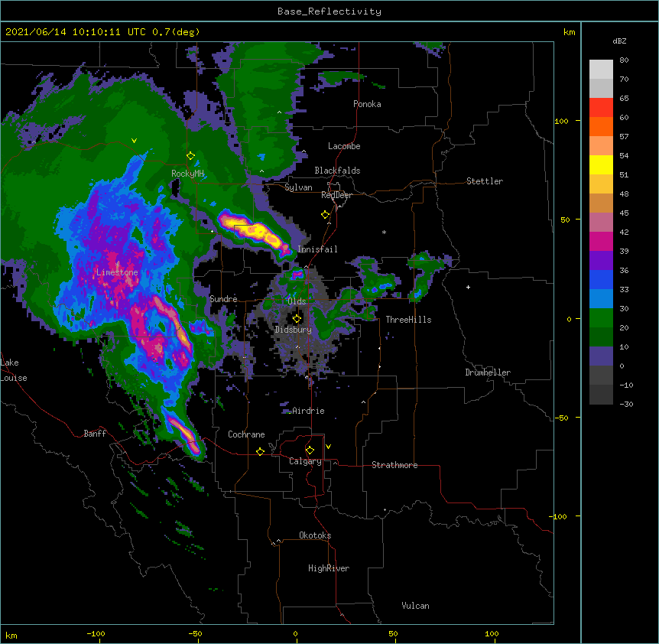659x644 pixels.
Task: Click the ThreeHills label
Action: point(408,320)
